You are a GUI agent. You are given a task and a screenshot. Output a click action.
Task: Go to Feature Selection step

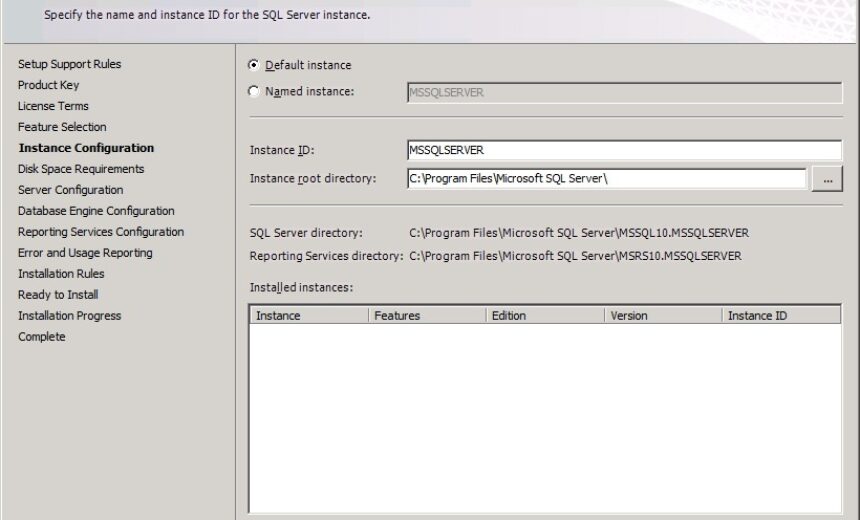[62, 127]
